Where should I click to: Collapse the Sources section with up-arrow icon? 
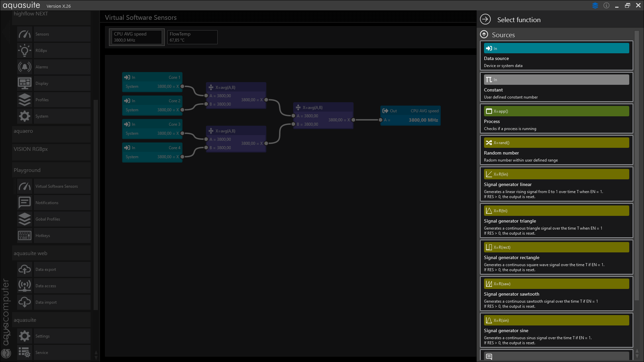click(484, 34)
